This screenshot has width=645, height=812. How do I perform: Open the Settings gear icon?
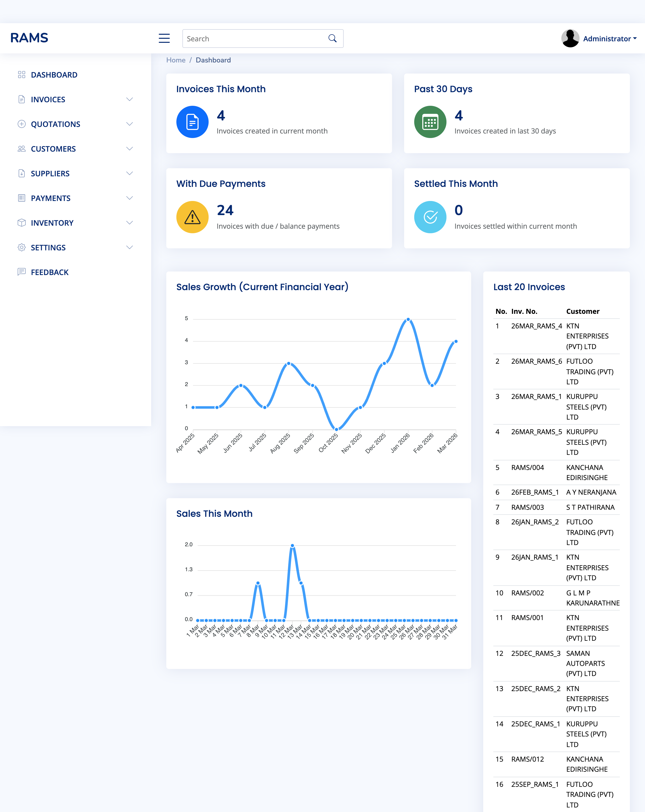click(x=21, y=247)
